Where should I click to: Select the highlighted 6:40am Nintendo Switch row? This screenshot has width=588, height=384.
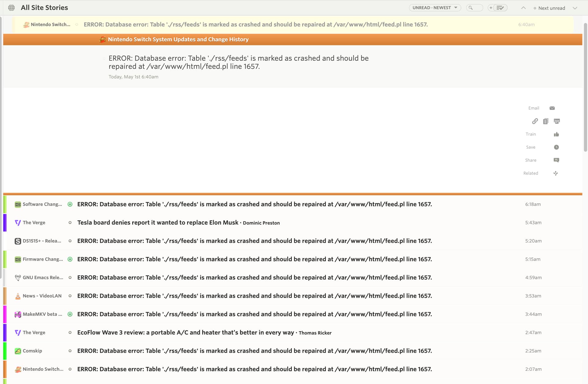tap(292, 25)
